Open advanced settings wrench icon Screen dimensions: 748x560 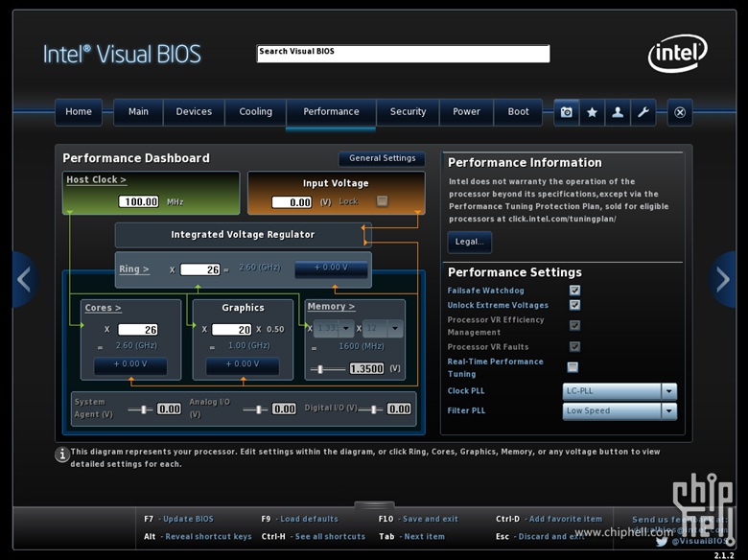[643, 112]
